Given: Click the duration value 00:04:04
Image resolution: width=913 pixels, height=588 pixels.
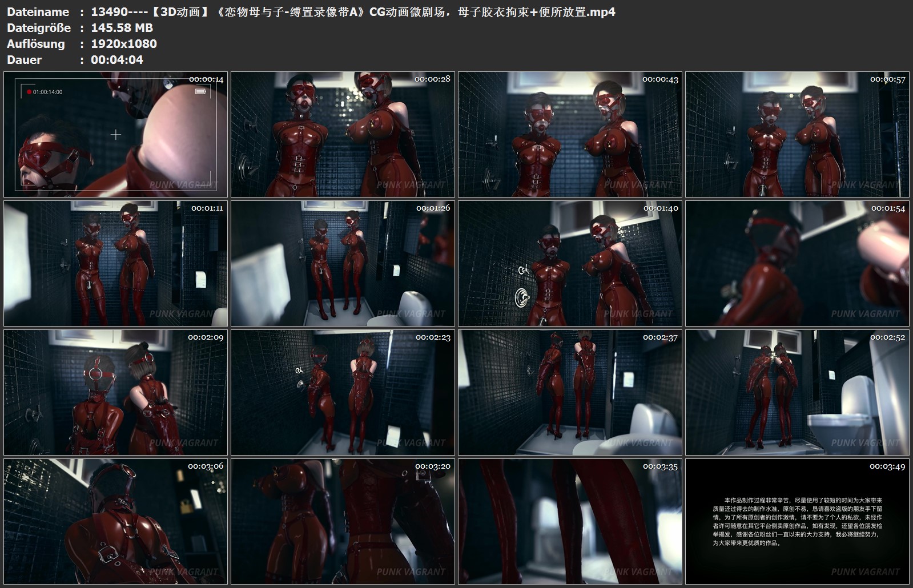Looking at the screenshot, I should pos(117,60).
